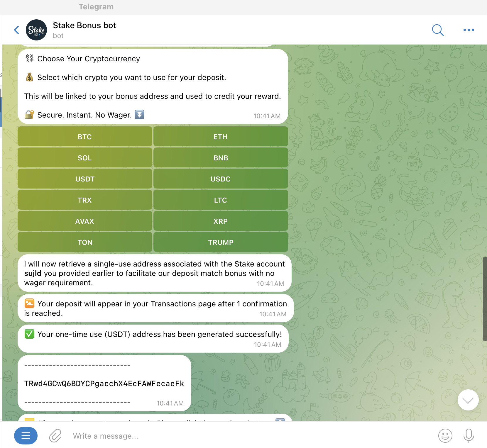
Task: Open the three-dot more options menu
Action: click(x=469, y=30)
